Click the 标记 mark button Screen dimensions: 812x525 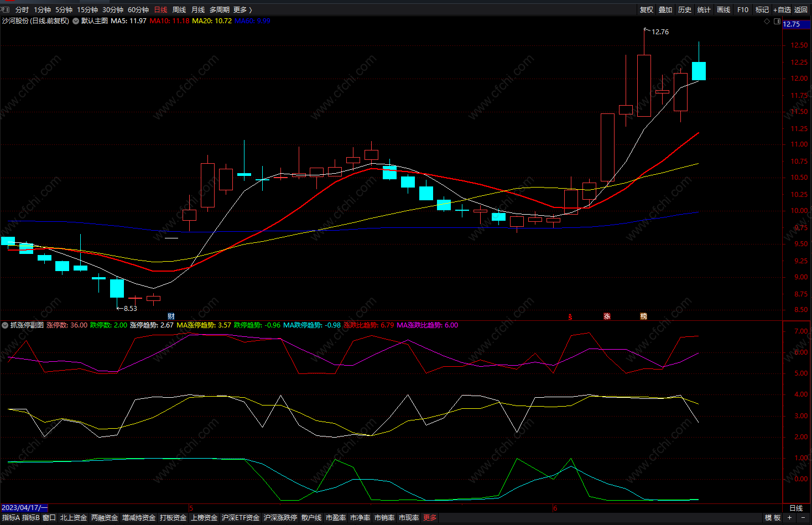pos(762,10)
